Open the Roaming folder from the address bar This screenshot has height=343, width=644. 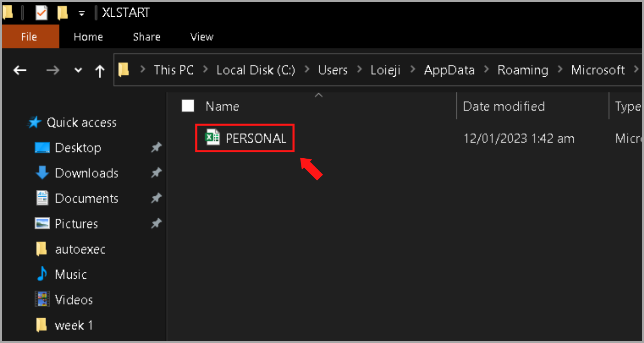tap(523, 70)
